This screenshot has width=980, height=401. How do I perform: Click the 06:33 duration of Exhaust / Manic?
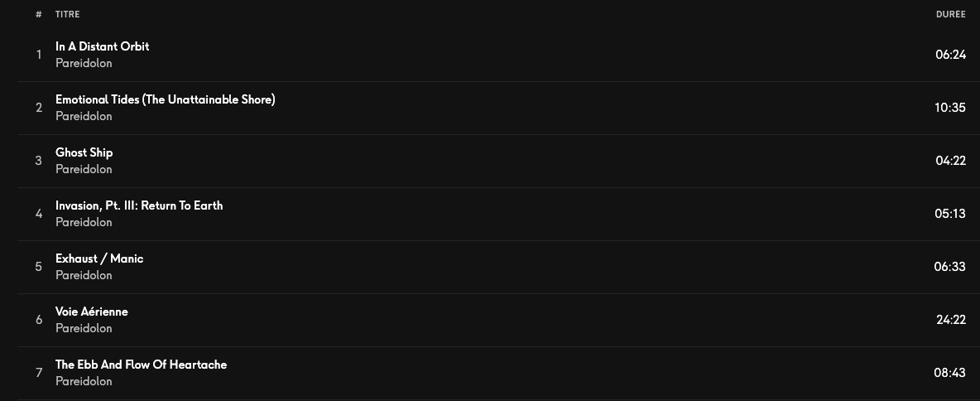point(950,267)
